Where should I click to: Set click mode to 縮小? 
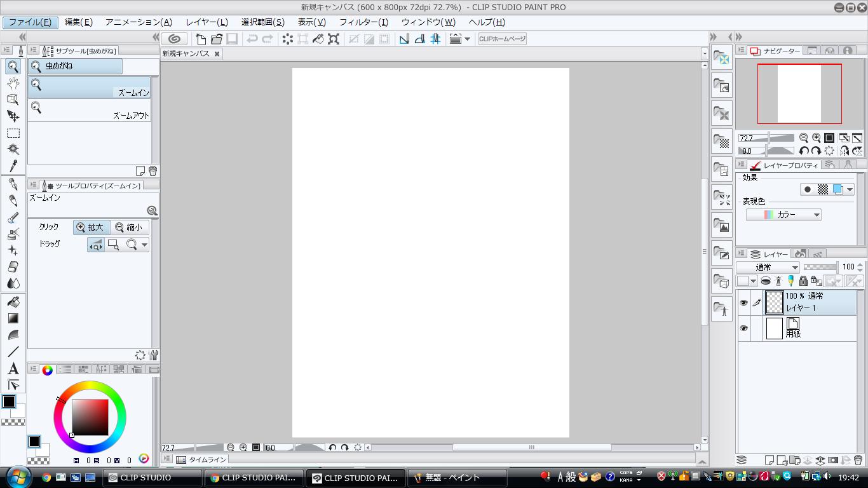tap(129, 227)
